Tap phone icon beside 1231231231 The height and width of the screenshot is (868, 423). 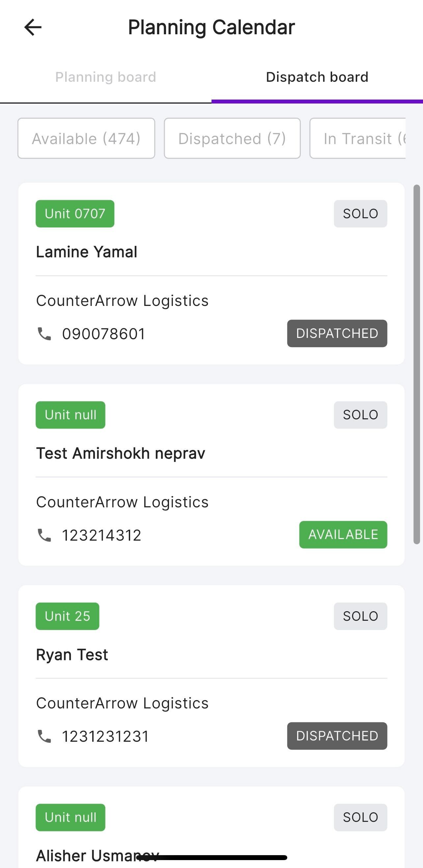44,736
